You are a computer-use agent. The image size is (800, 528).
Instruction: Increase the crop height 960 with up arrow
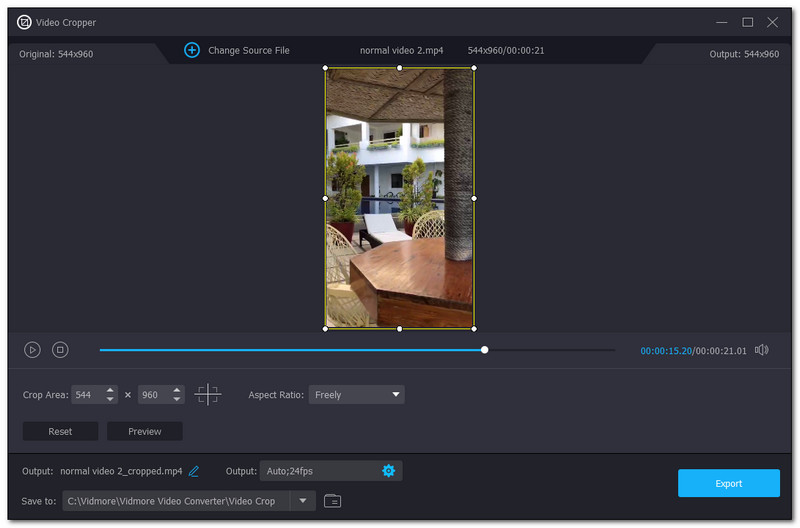click(x=177, y=390)
